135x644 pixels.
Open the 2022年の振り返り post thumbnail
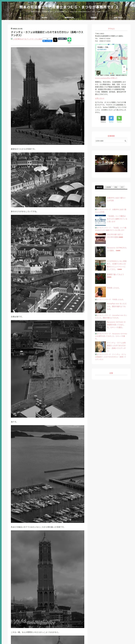(x=100, y=238)
